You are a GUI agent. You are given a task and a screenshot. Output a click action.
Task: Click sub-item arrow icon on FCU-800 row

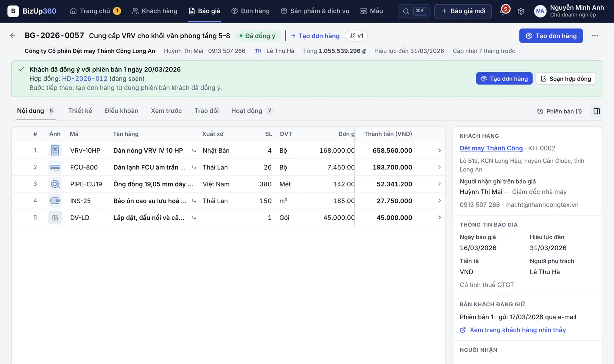(x=194, y=167)
